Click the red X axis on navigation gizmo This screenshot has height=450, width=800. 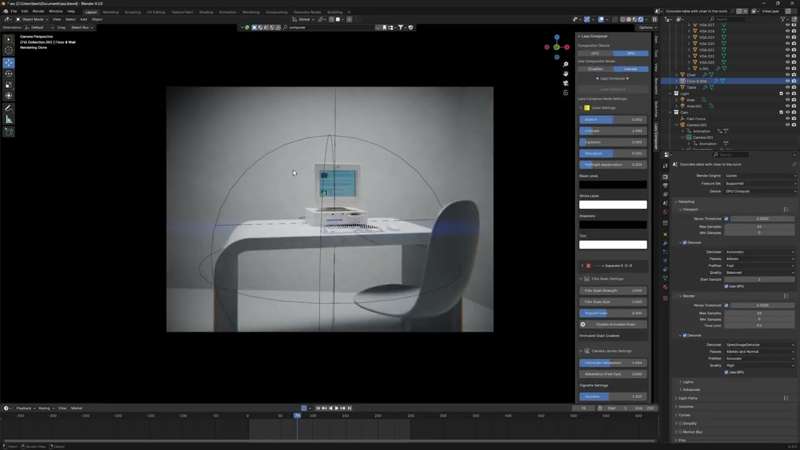(x=566, y=47)
